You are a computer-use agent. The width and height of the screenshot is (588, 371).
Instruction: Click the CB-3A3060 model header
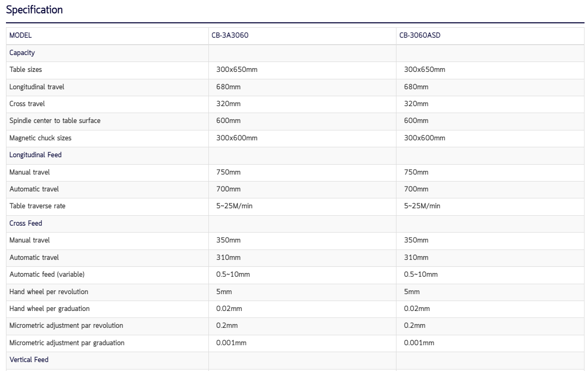pyautogui.click(x=230, y=35)
